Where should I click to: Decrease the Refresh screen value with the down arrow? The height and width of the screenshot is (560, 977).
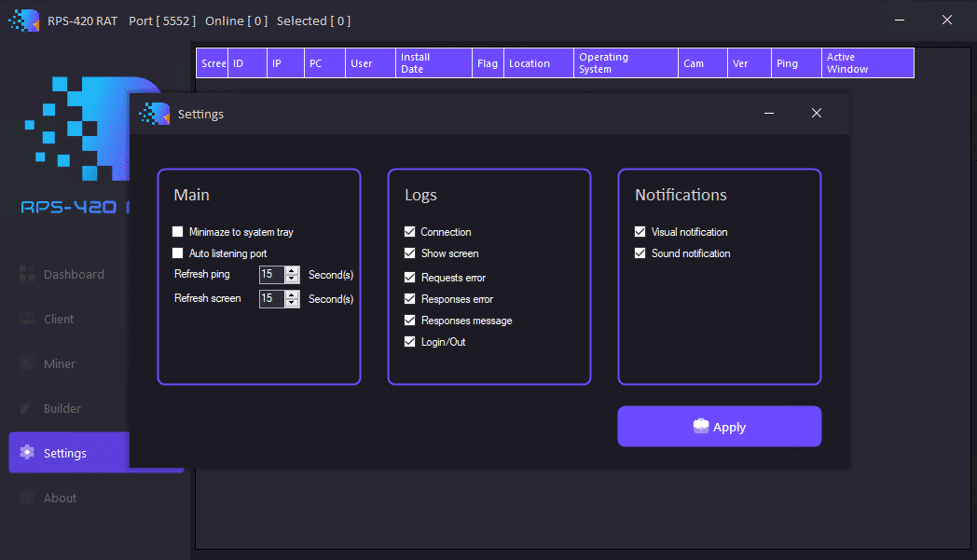292,303
